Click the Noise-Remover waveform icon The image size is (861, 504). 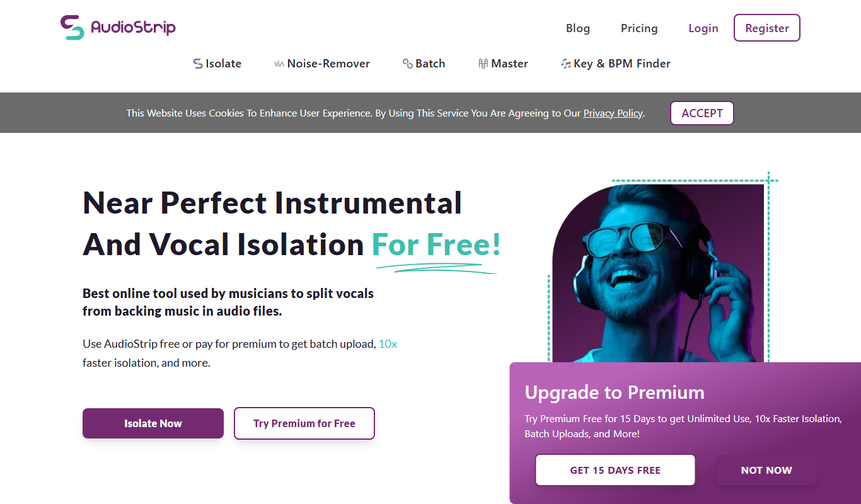tap(279, 64)
